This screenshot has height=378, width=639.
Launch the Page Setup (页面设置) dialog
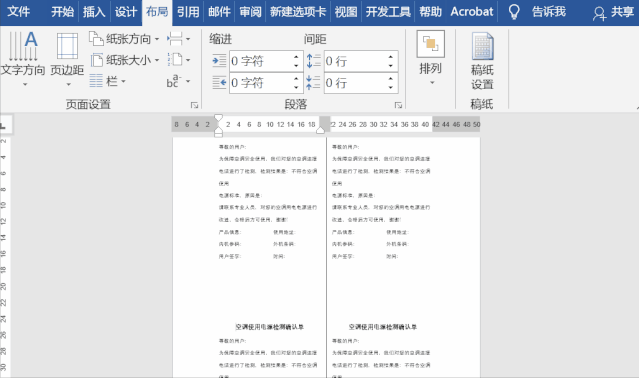194,105
